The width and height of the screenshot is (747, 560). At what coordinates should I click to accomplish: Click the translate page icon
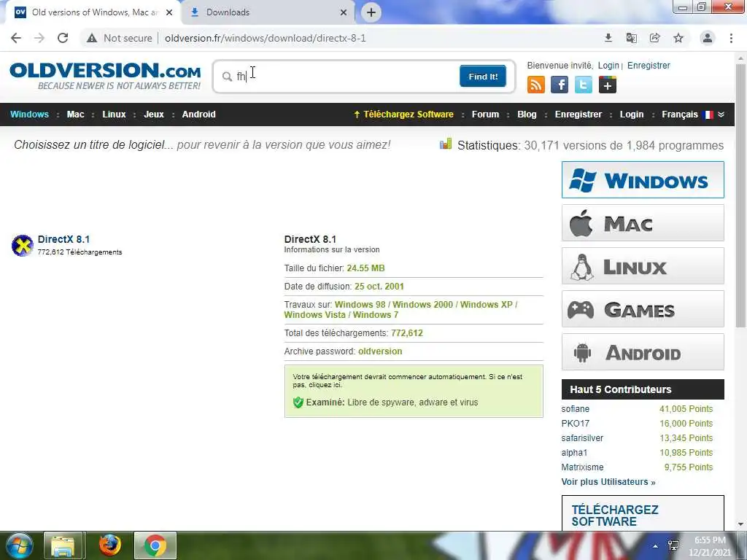point(632,38)
